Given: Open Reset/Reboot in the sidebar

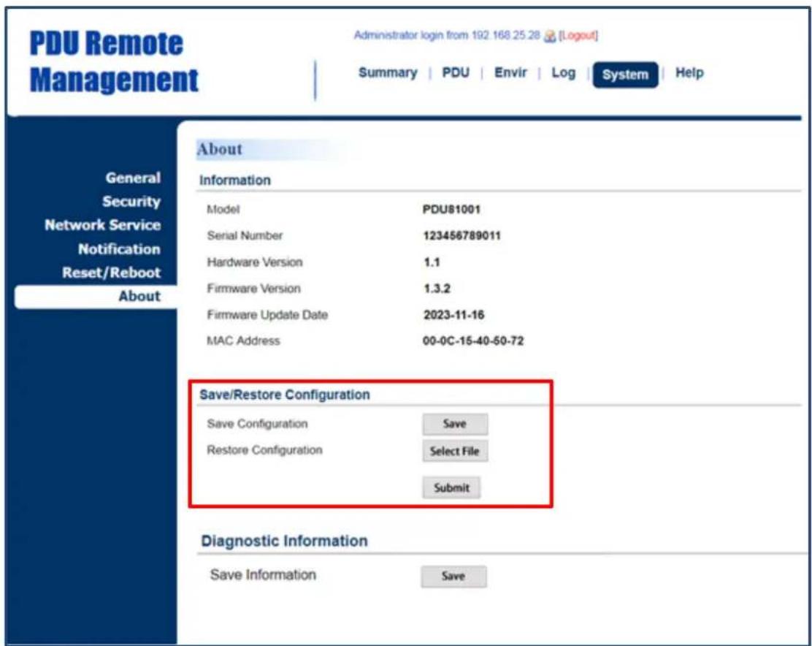Looking at the screenshot, I should pyautogui.click(x=111, y=273).
